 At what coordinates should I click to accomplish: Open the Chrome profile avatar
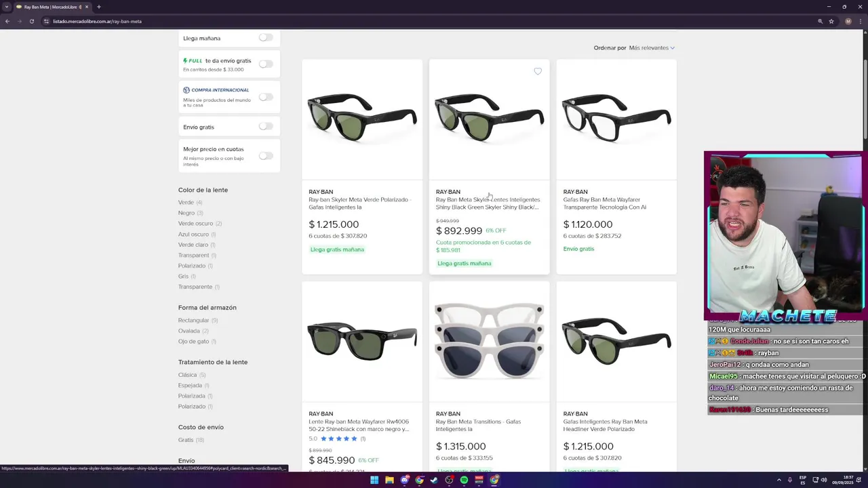[x=848, y=21]
